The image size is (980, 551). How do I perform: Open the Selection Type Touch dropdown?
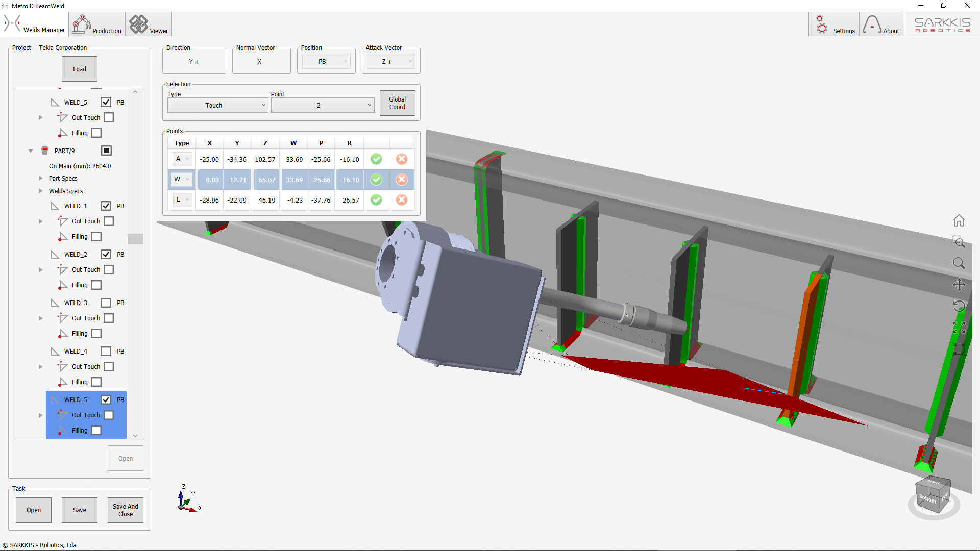pyautogui.click(x=217, y=105)
